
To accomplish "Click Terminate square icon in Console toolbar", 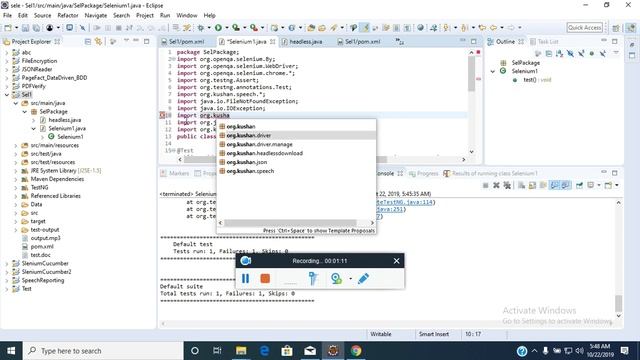I will pyautogui.click(x=485, y=185).
